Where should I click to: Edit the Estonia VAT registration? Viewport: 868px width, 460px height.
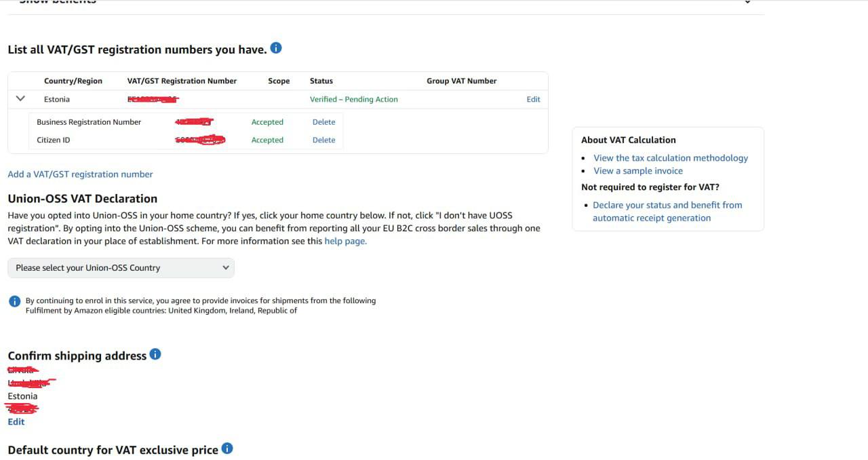pos(534,99)
